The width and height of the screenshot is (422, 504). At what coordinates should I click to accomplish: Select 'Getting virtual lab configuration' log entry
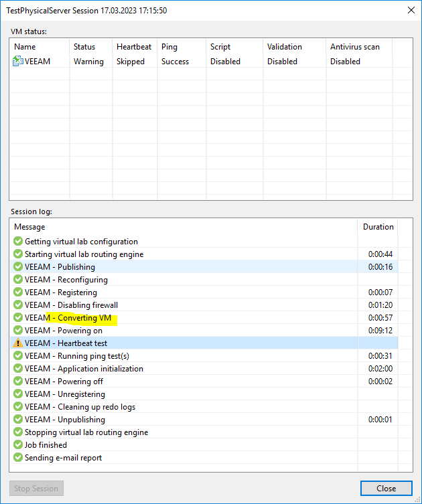[x=81, y=242]
